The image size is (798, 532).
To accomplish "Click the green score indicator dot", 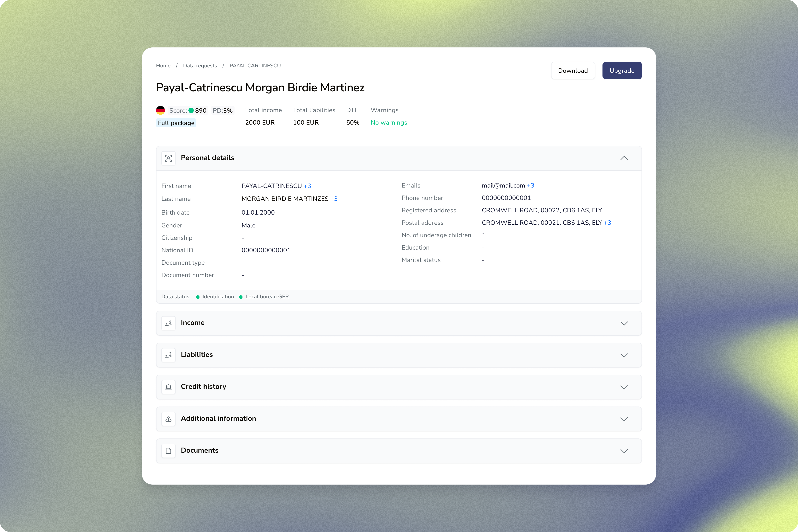I will [191, 110].
